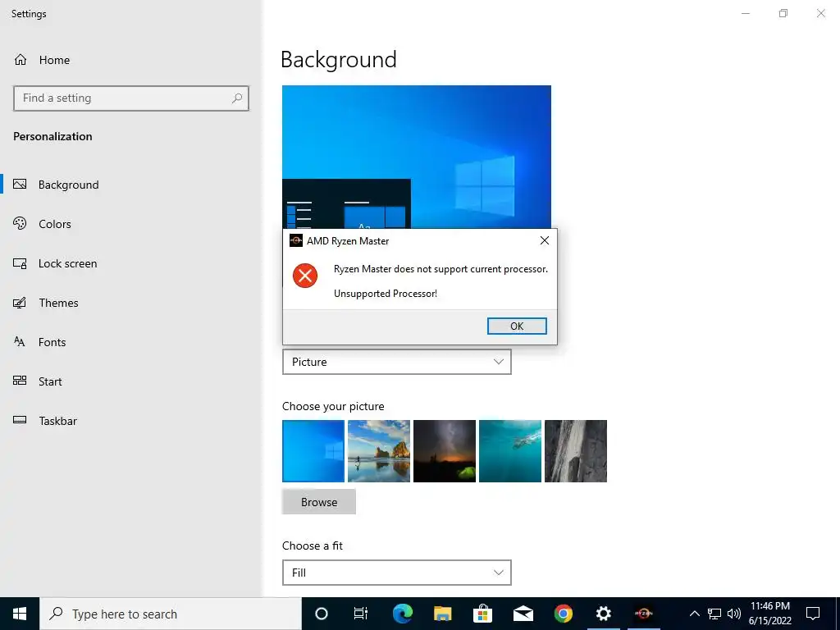Click the taskbar search box

(171, 614)
